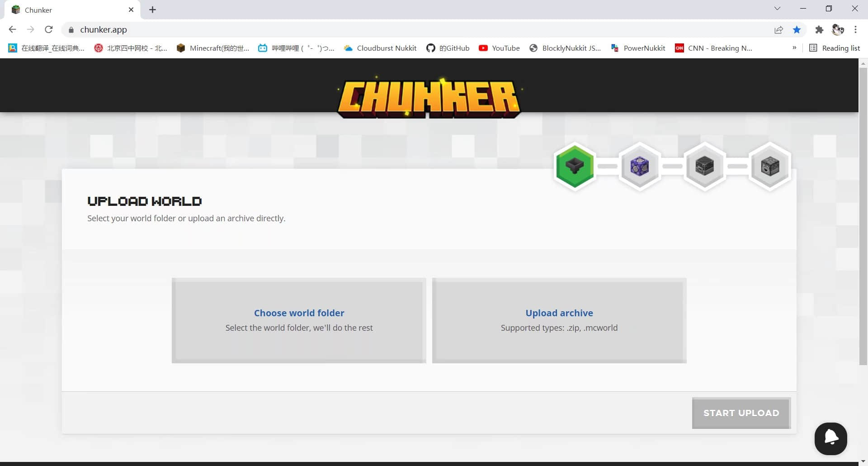
Task: Open the Reading list panel
Action: (835, 48)
